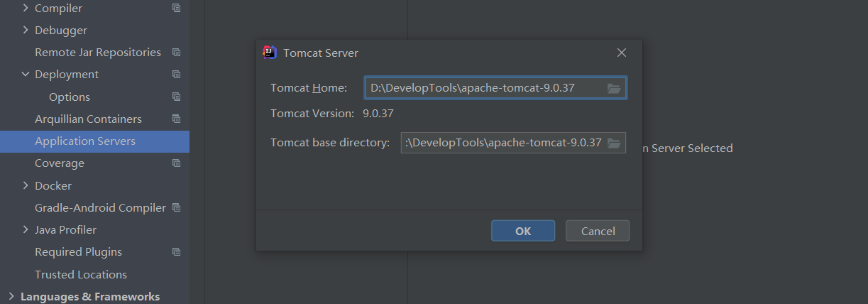
Task: Click project-level icon beside Required Plugins
Action: (176, 252)
